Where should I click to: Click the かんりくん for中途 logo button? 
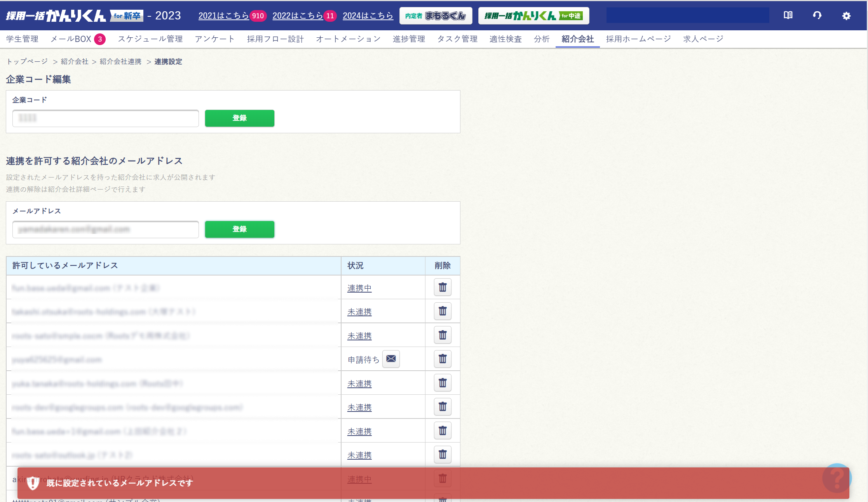click(533, 16)
